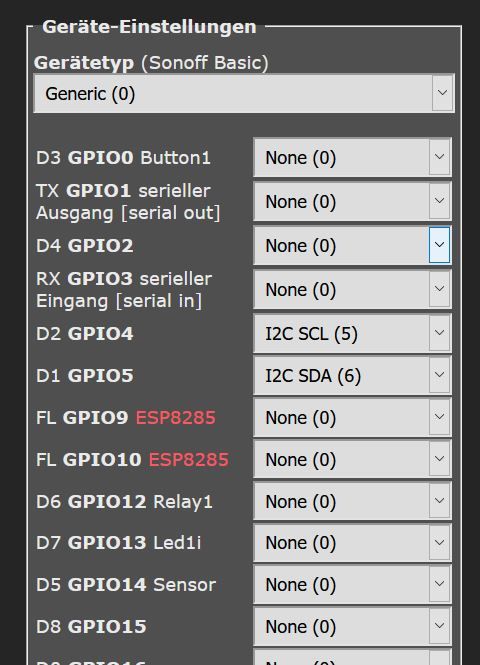Open the D7 GPIO13 Led1i dropdown
Screen dimensions: 480x665
coord(352,542)
